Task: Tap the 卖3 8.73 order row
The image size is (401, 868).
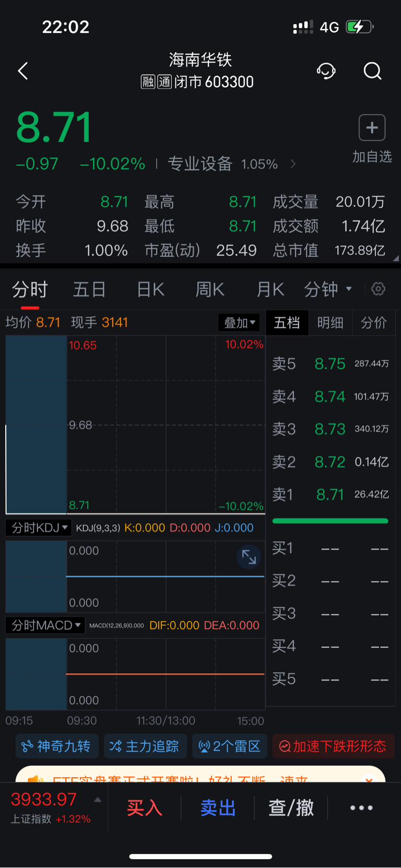Action: tap(331, 429)
